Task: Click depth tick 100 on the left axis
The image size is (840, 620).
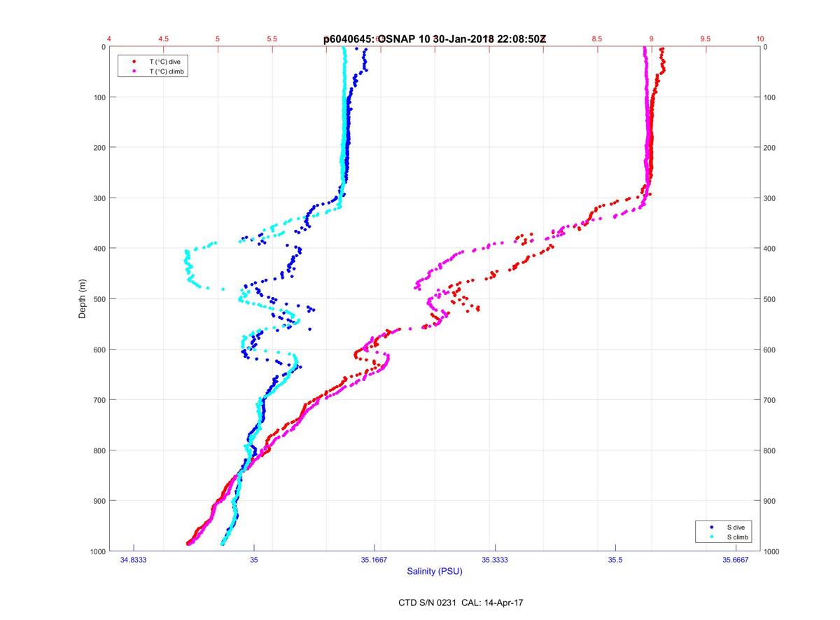Action: pos(99,97)
